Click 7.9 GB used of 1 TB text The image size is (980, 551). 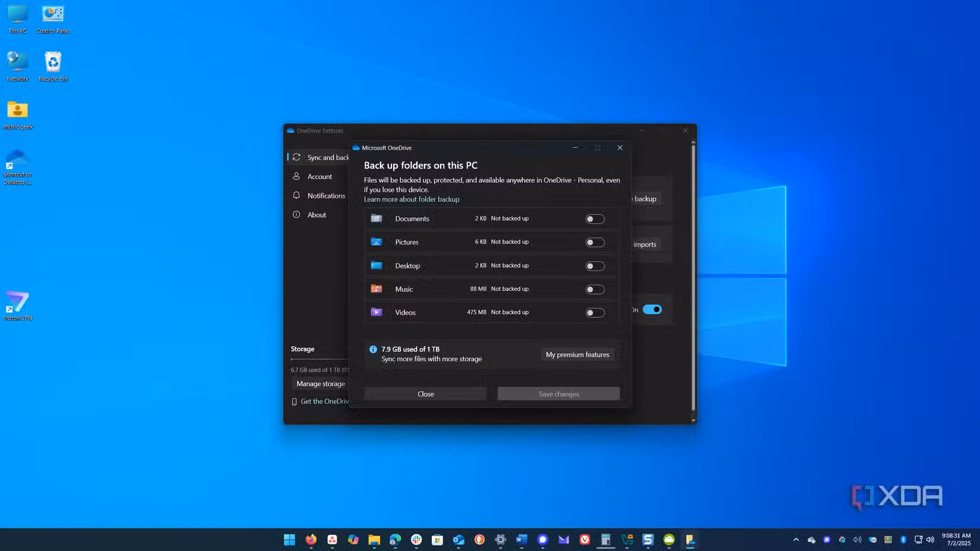410,349
